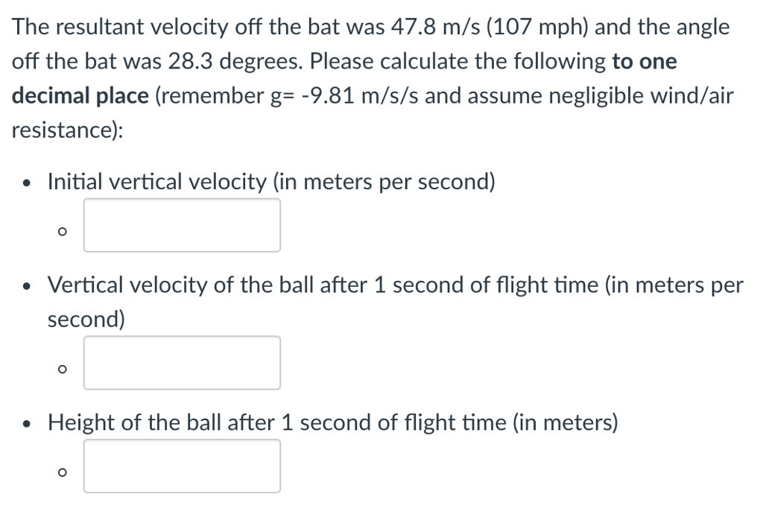
Task: Click the bold 'to one' text
Action: [x=645, y=62]
